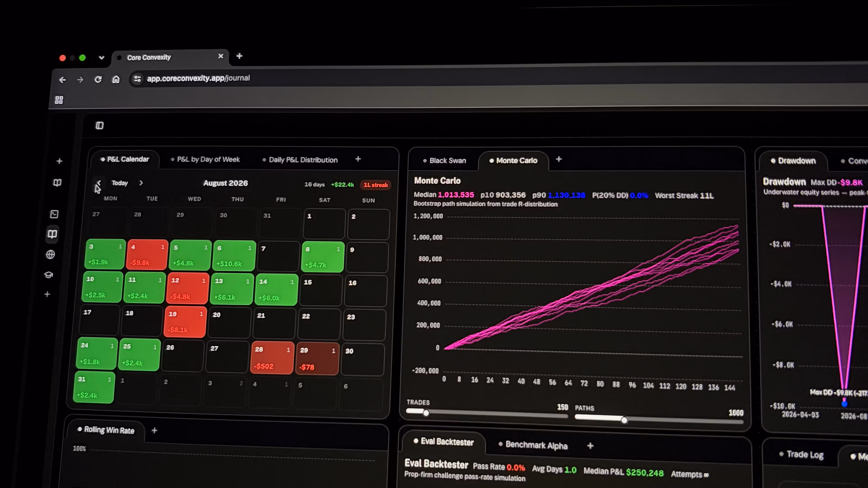Open the apps grid in bookmarks bar
Viewport: 868px width, 488px height.
[x=59, y=100]
